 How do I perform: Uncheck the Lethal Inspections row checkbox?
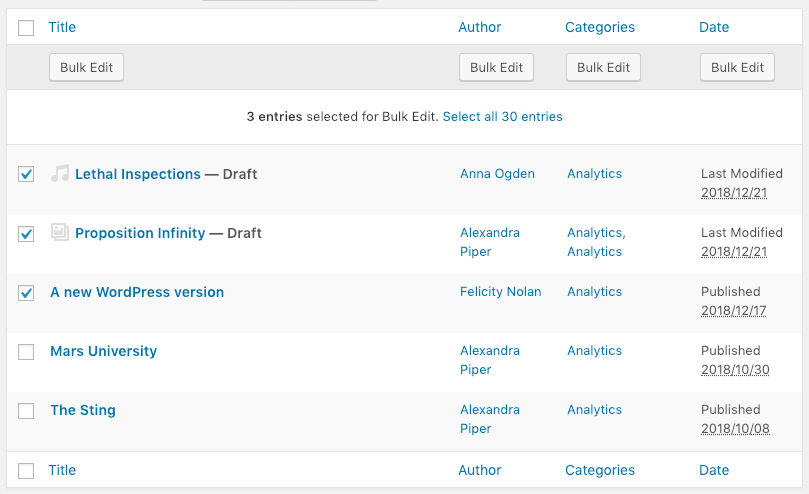tap(27, 174)
